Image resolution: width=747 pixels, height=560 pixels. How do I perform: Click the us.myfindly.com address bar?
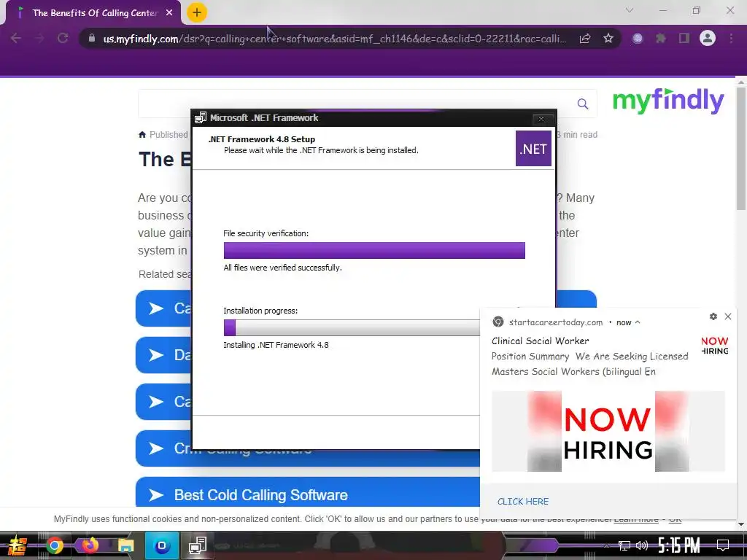tap(334, 39)
